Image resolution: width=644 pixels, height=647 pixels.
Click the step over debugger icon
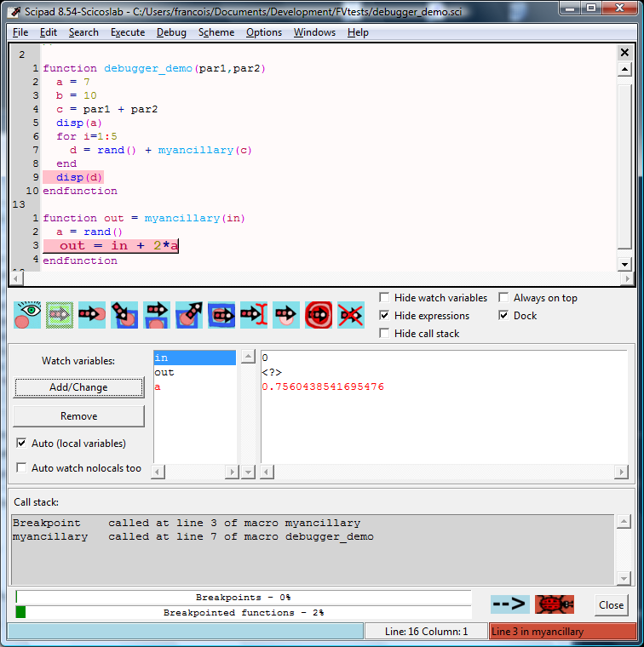coord(157,315)
